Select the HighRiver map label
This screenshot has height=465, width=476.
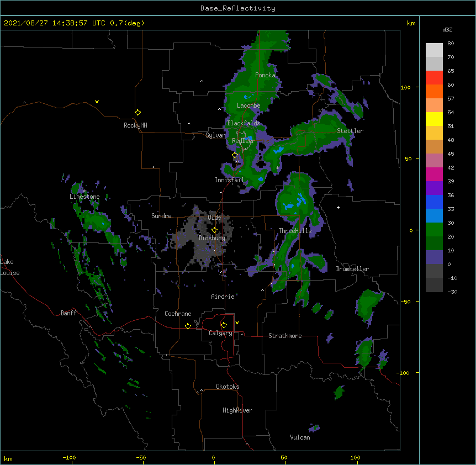(237, 410)
